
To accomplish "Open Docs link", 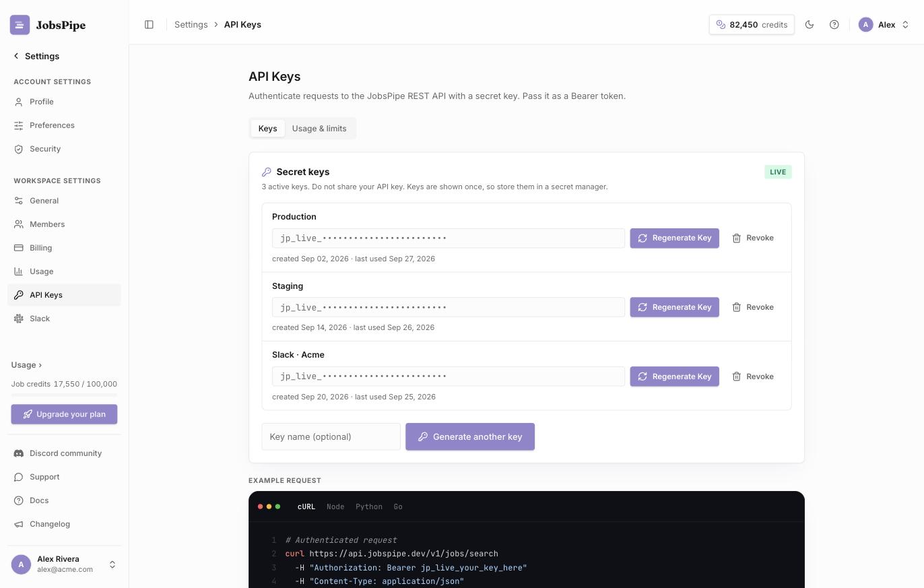I will click(64, 500).
